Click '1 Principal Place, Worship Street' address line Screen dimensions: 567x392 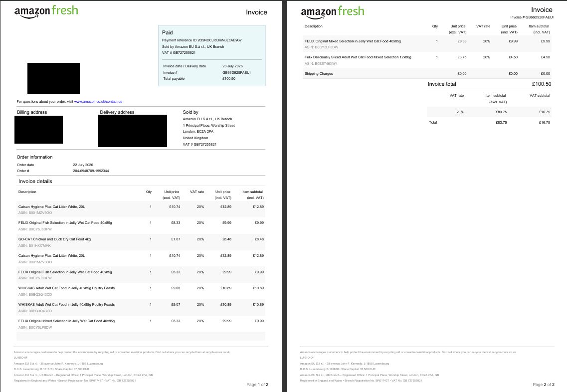click(x=208, y=126)
